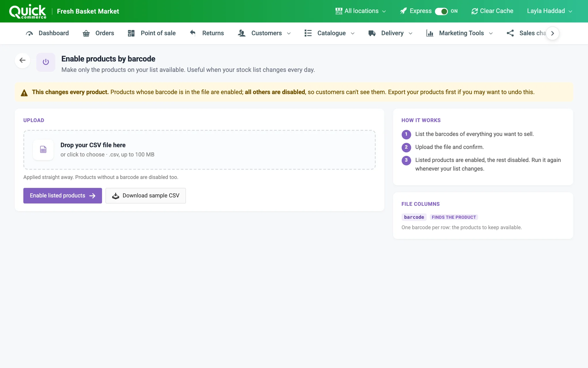Open the Orders section
This screenshot has width=588, height=368.
point(98,33)
